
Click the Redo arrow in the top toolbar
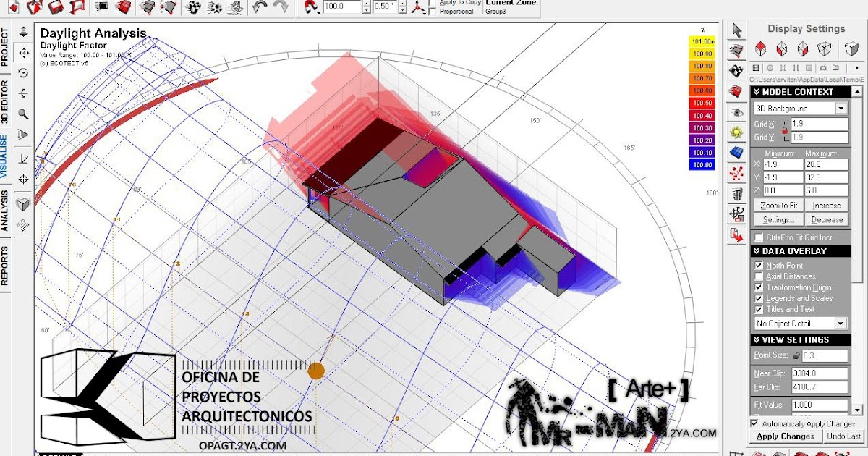(x=281, y=8)
